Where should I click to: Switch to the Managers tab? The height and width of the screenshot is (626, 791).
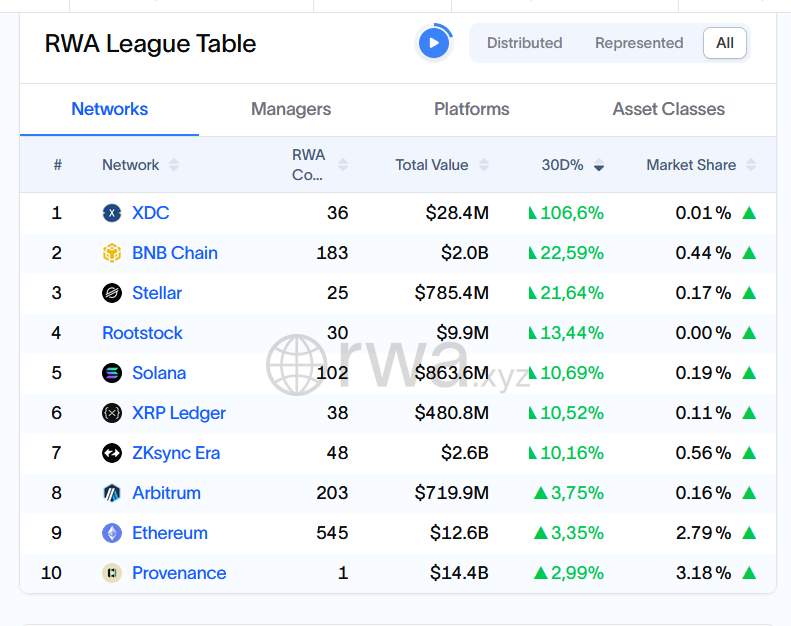point(291,109)
